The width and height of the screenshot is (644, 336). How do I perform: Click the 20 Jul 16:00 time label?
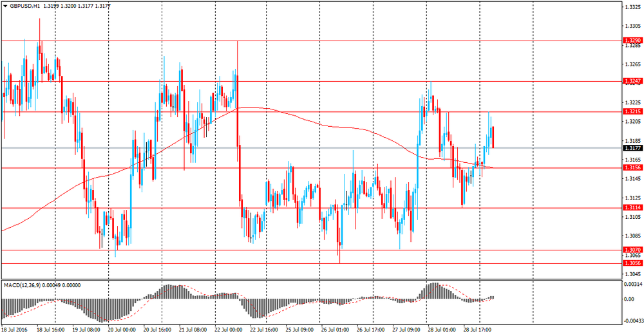(157, 330)
